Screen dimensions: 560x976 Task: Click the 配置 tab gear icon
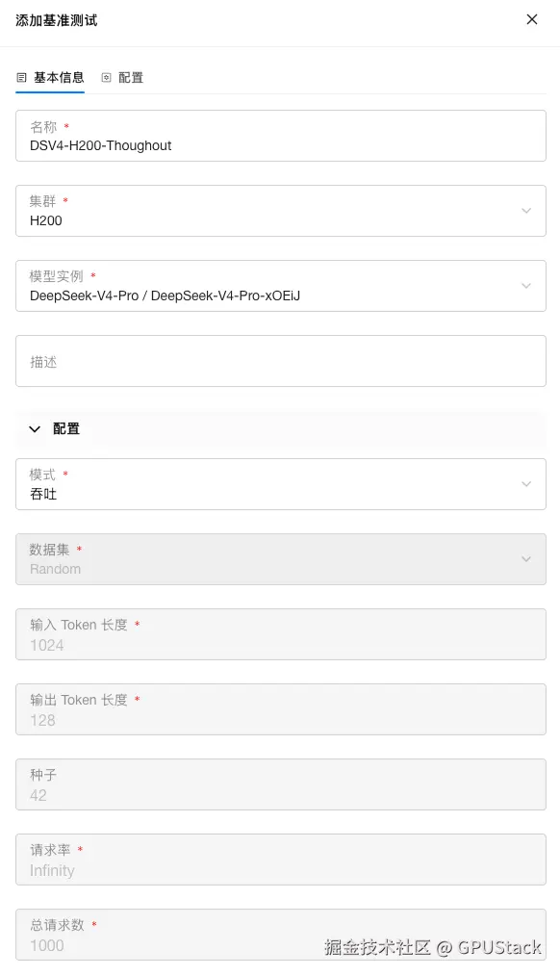[107, 78]
